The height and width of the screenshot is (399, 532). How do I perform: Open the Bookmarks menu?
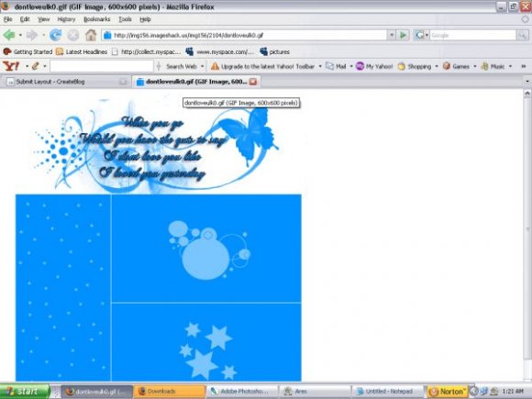click(96, 19)
